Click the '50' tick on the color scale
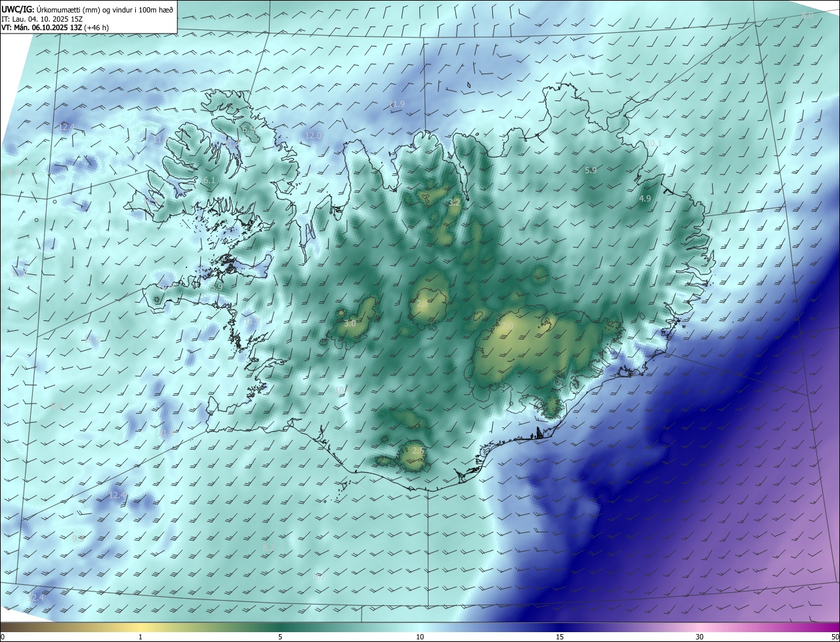The image size is (840, 642). coord(835,637)
